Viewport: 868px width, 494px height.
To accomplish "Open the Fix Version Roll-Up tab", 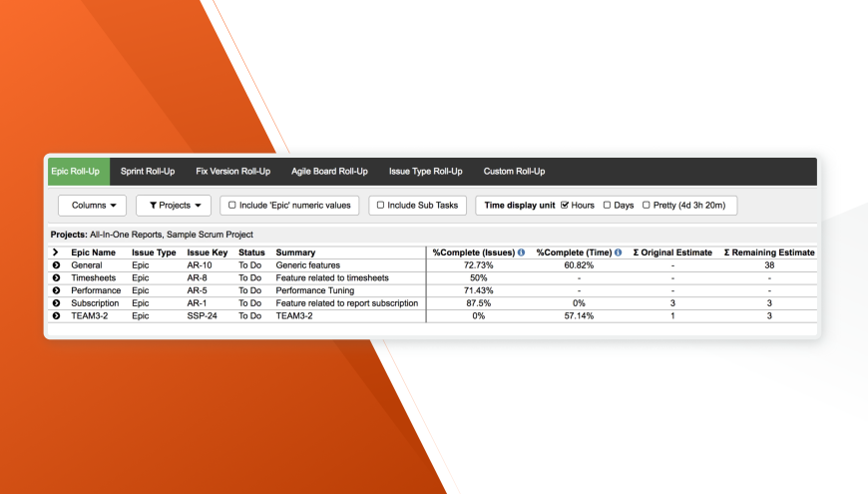I will pos(233,172).
